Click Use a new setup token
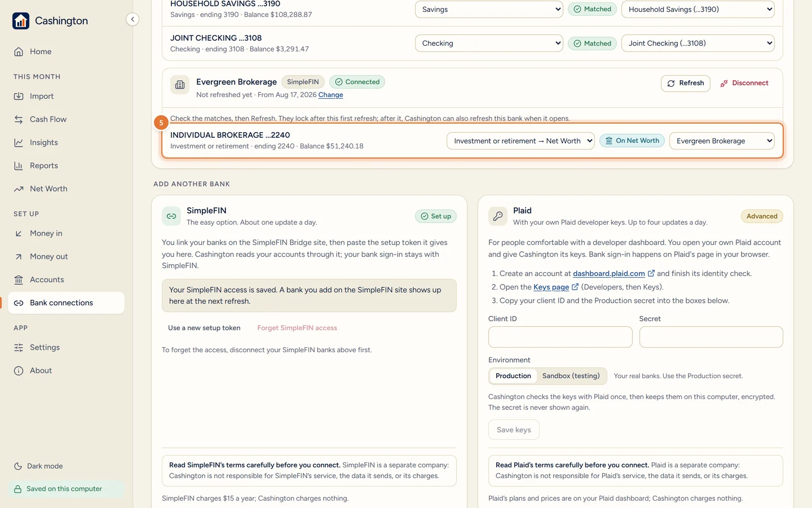The height and width of the screenshot is (508, 812). 204,328
